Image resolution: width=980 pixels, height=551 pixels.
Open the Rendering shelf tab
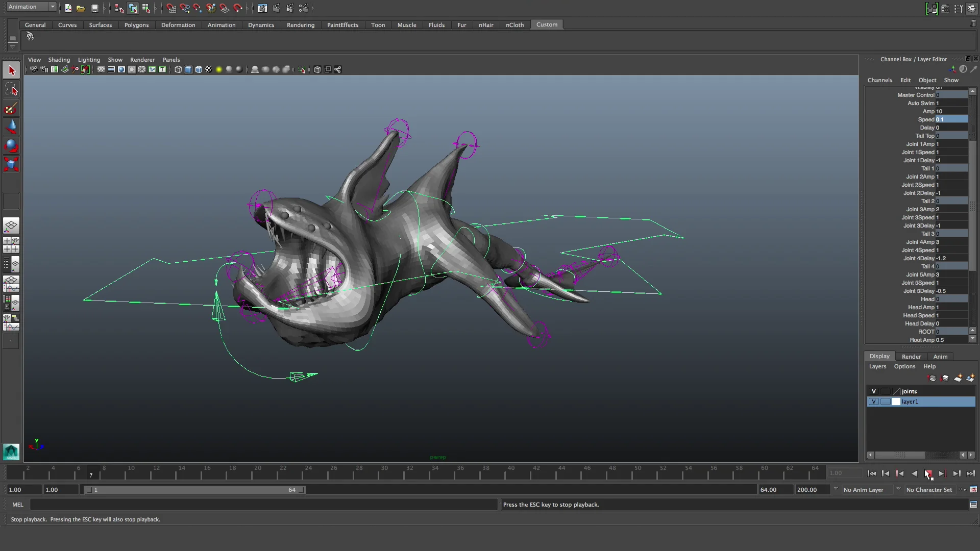301,25
